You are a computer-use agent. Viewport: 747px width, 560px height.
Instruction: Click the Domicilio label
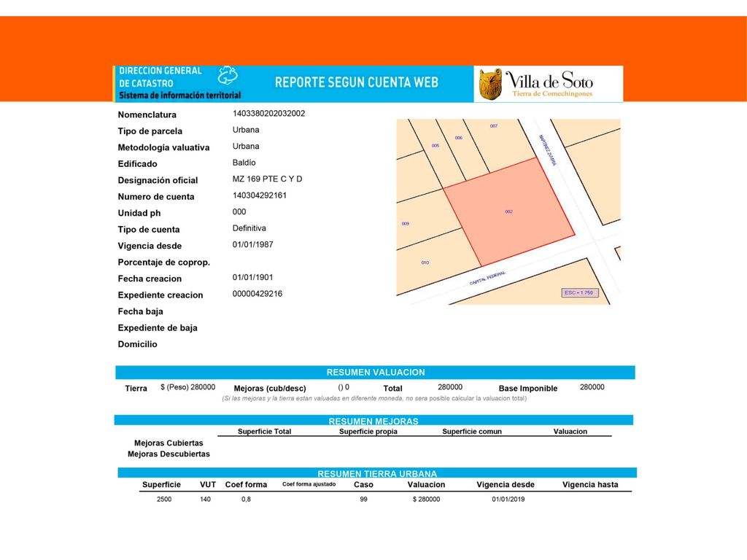tap(138, 344)
